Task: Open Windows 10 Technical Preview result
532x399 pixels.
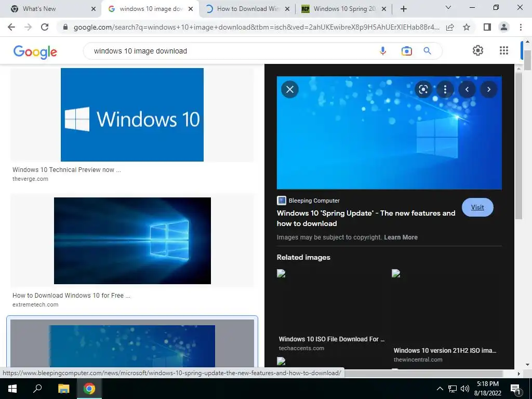Action: click(x=66, y=170)
